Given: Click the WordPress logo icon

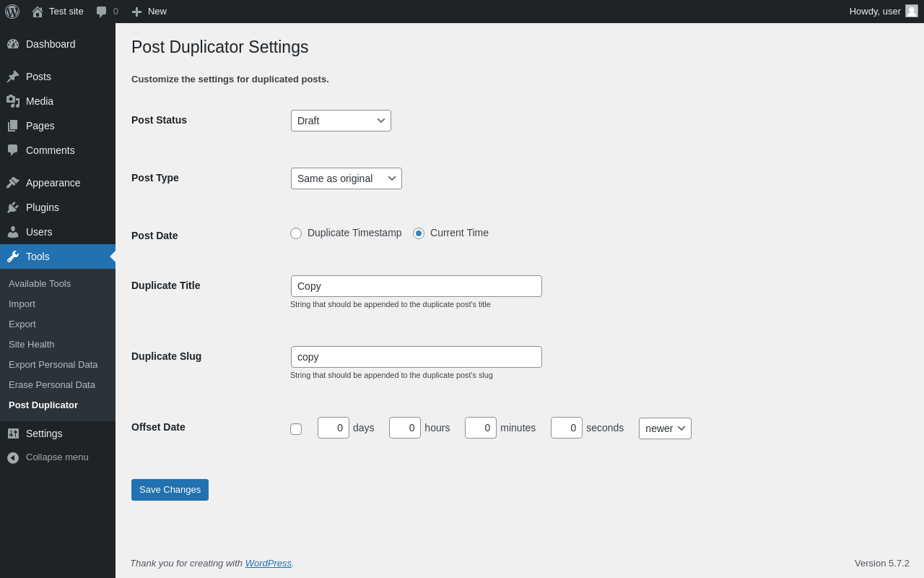Looking at the screenshot, I should (12, 12).
